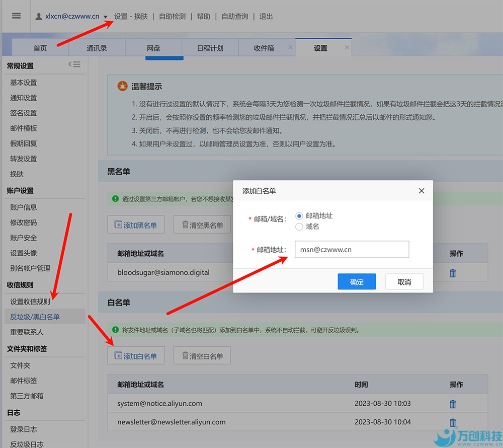Click the 添加白名单 button
The height and width of the screenshot is (448, 503).
136,356
